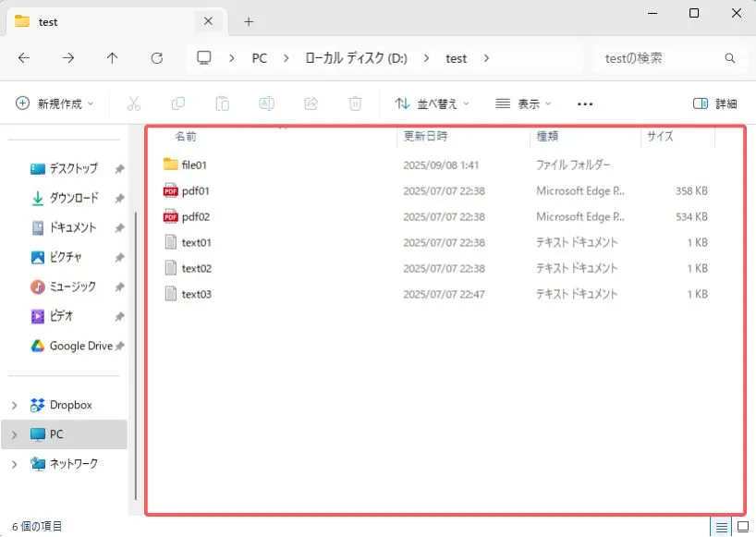Open a new tab with plus button

pyautogui.click(x=249, y=21)
